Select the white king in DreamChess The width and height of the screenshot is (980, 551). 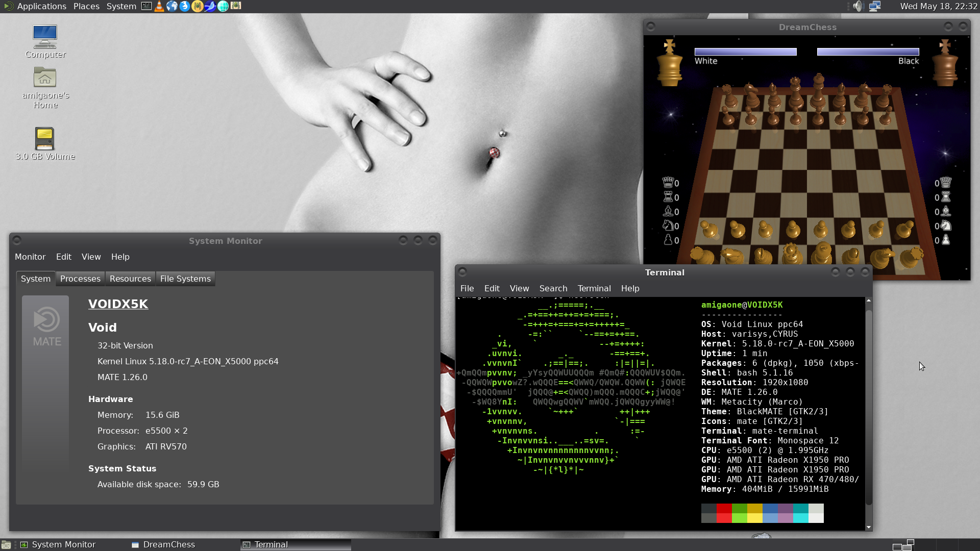point(822,254)
